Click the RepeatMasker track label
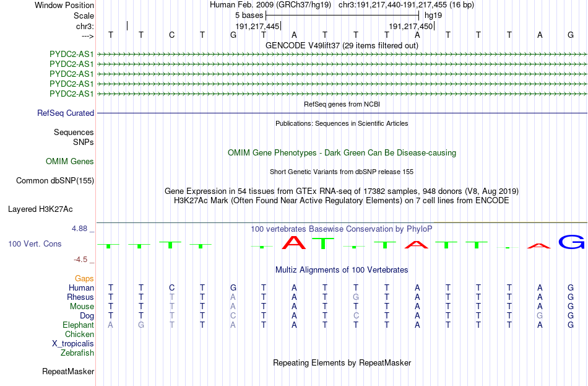 point(68,372)
